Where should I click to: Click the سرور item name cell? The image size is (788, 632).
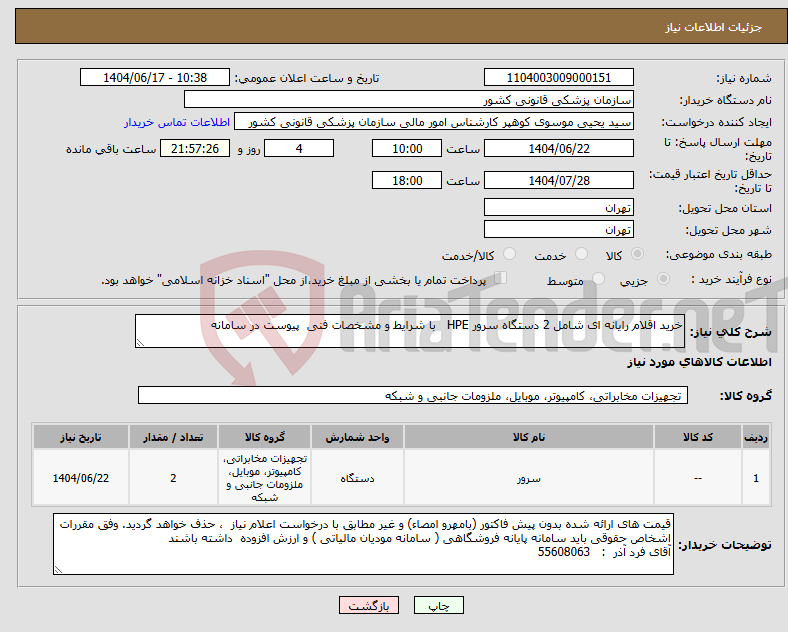pos(529,478)
